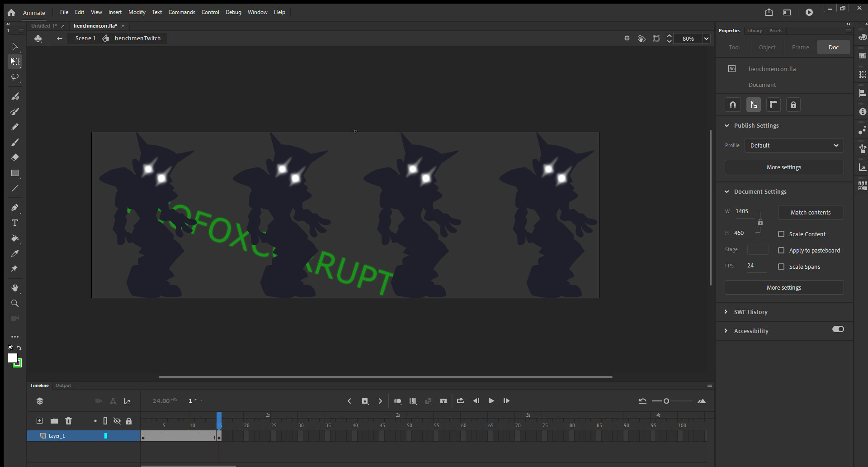Toggle Scale Content checkbox
868x467 pixels.
(x=782, y=234)
